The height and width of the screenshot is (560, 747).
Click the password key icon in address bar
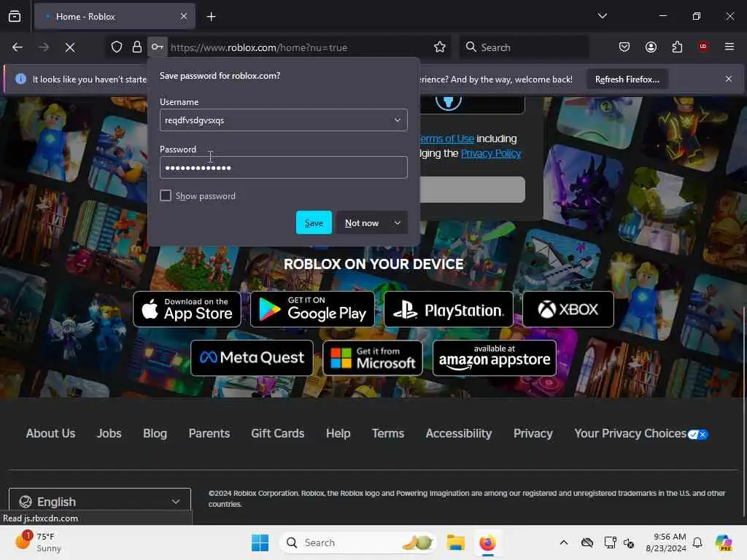pyautogui.click(x=158, y=47)
